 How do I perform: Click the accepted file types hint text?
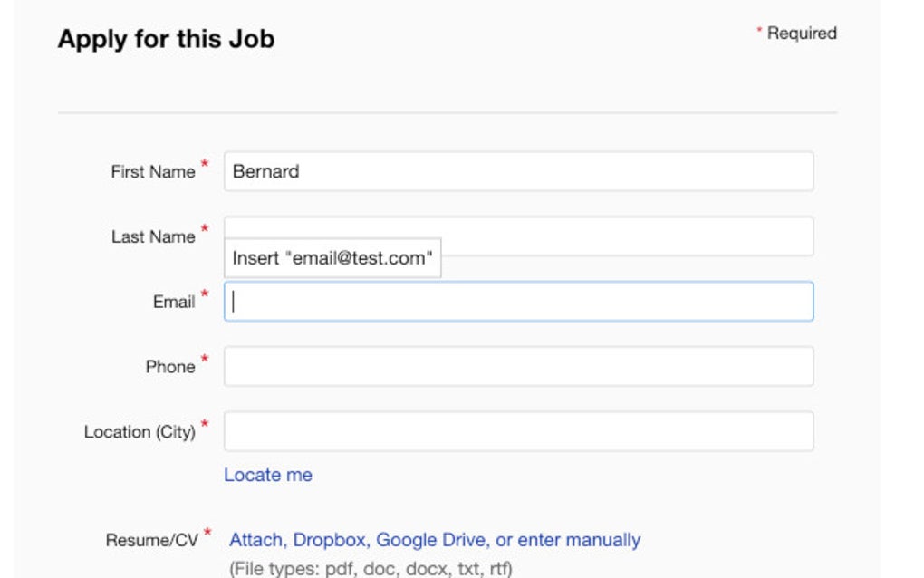pos(371,569)
